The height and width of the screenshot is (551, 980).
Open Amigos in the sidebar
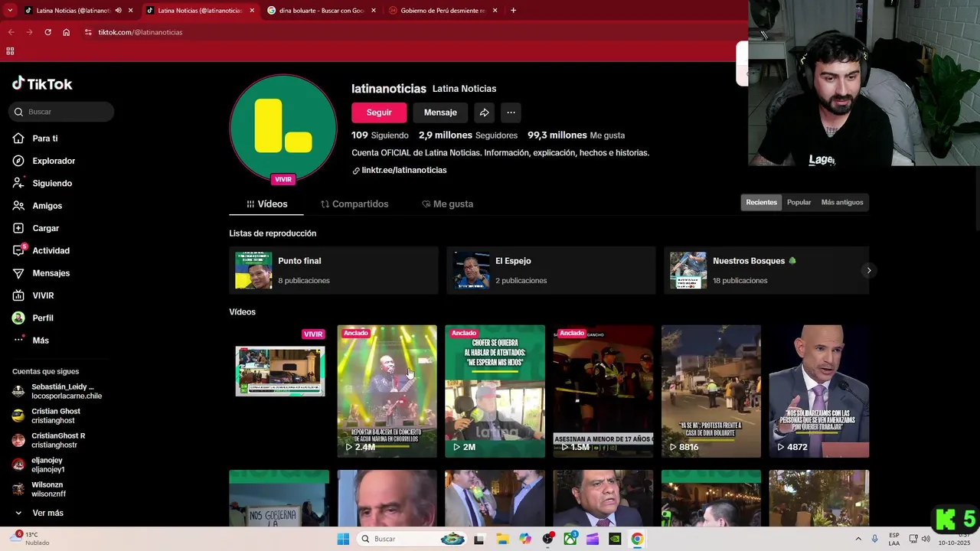(x=38, y=206)
